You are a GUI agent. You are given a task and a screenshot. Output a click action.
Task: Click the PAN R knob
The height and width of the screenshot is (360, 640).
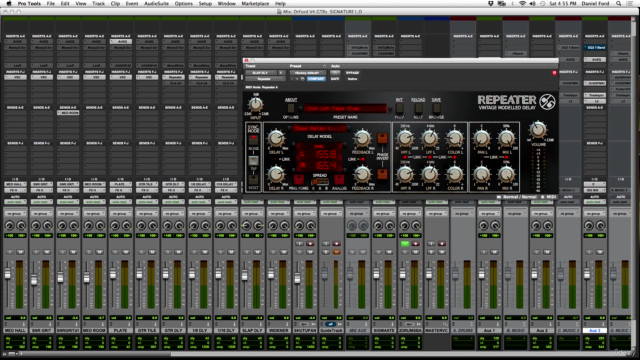(482, 175)
